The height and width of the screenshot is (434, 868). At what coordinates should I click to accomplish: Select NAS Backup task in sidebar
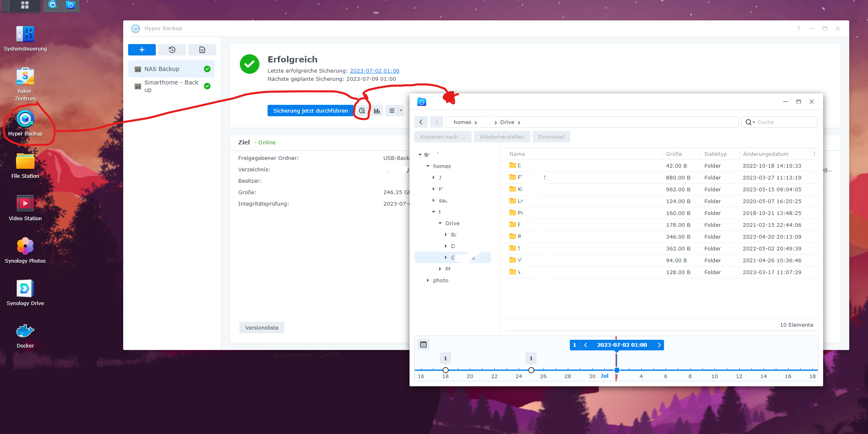tap(171, 69)
